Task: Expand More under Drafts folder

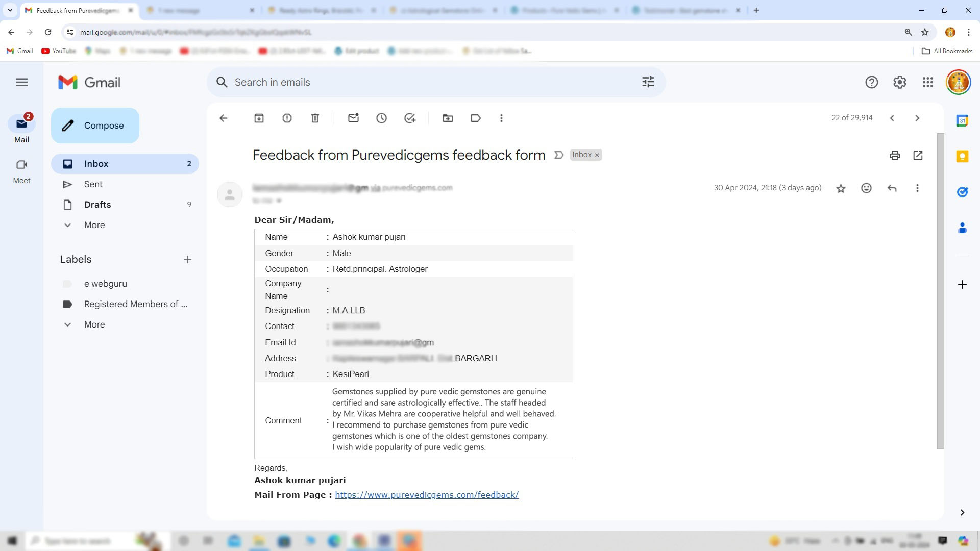Action: click(x=94, y=225)
